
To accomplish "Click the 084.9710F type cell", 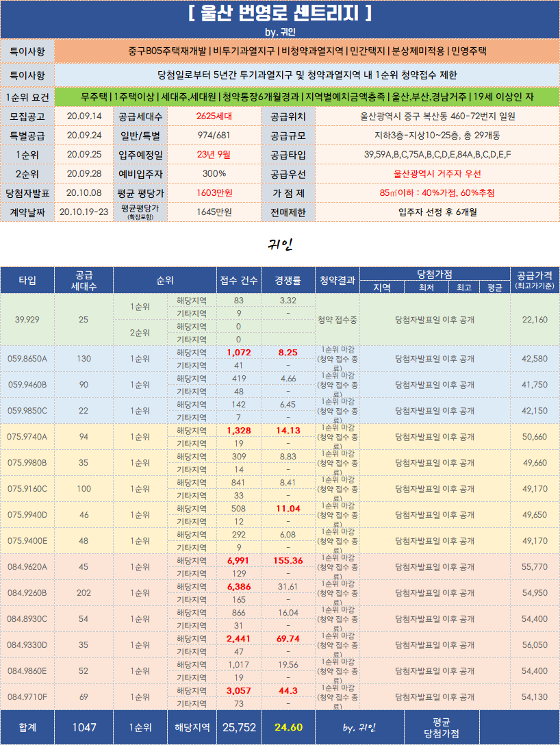I will (x=27, y=697).
